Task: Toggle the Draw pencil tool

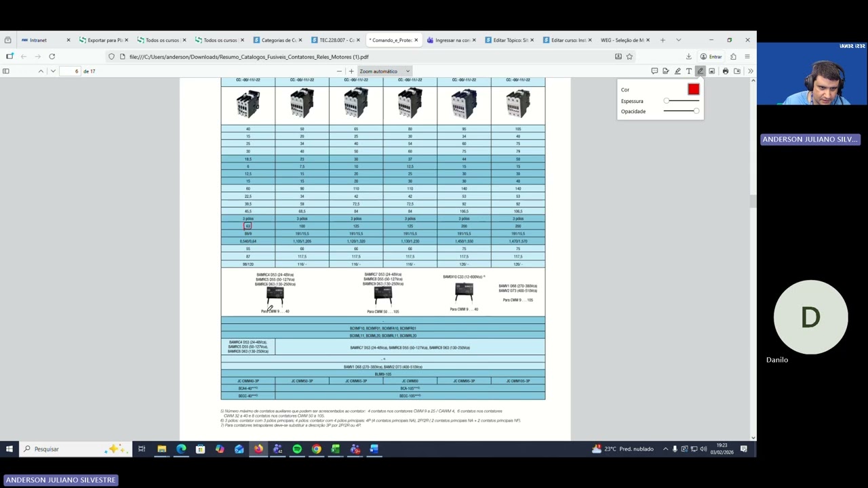Action: point(700,71)
